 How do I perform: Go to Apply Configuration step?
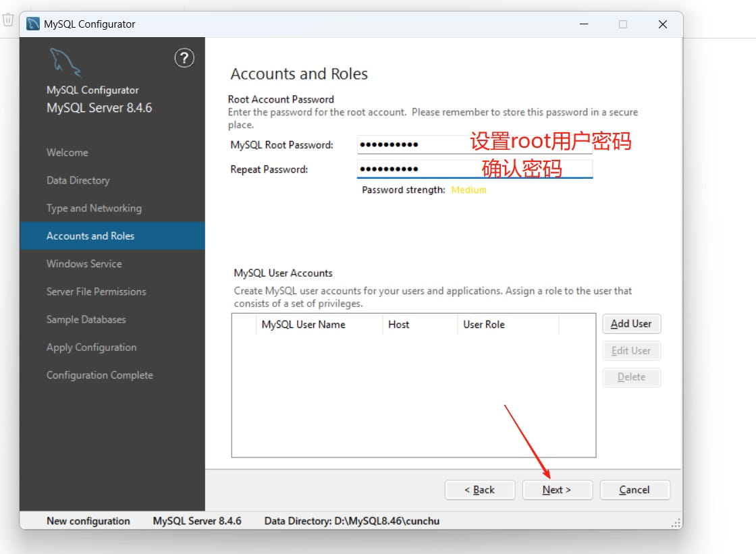coord(91,347)
